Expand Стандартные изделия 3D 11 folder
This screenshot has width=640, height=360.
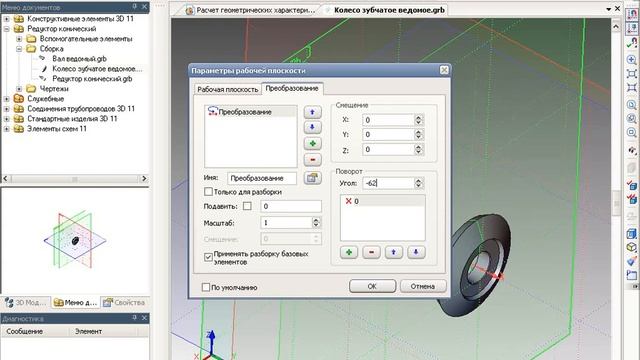(7, 119)
